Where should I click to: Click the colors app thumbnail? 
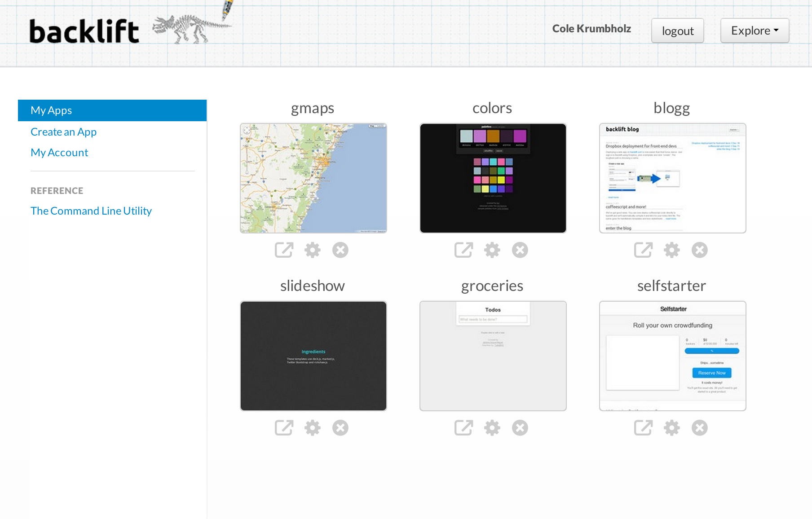[493, 178]
